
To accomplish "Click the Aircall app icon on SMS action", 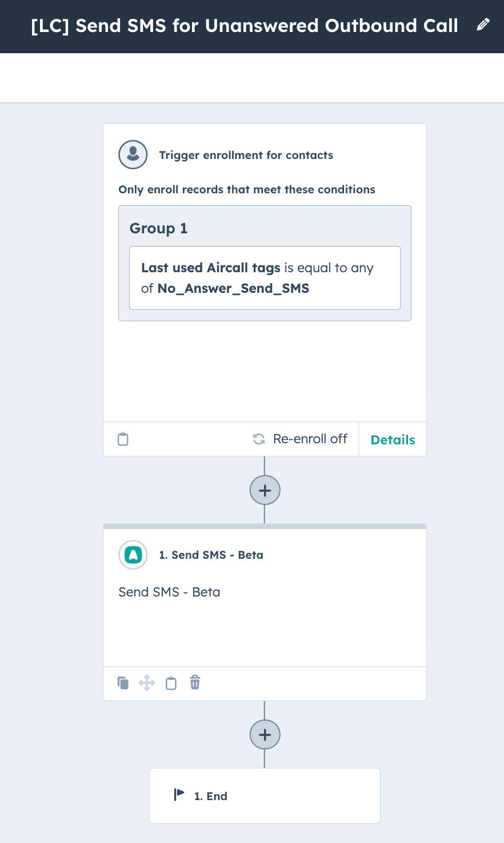I will click(x=133, y=555).
